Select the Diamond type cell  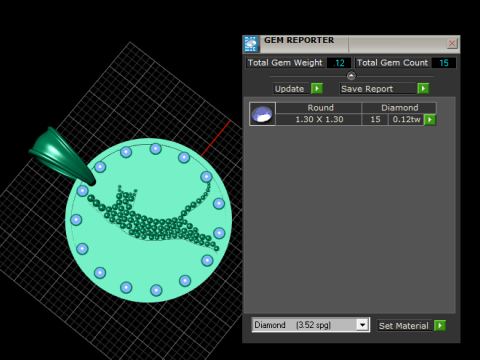coord(399,108)
